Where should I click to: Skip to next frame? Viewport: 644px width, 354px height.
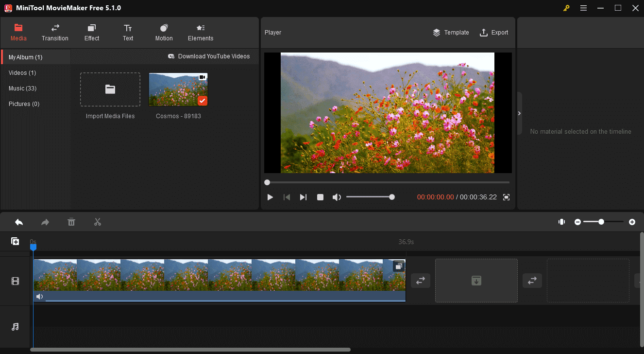pos(303,197)
